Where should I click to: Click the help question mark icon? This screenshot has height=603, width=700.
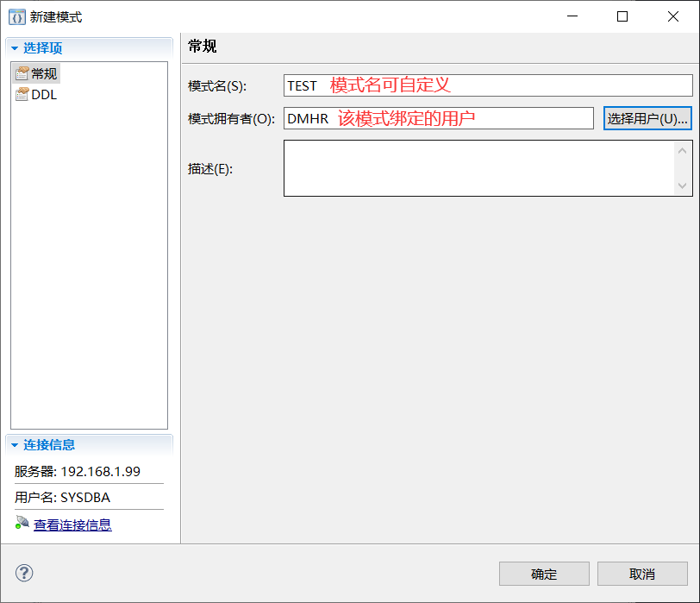[24, 572]
